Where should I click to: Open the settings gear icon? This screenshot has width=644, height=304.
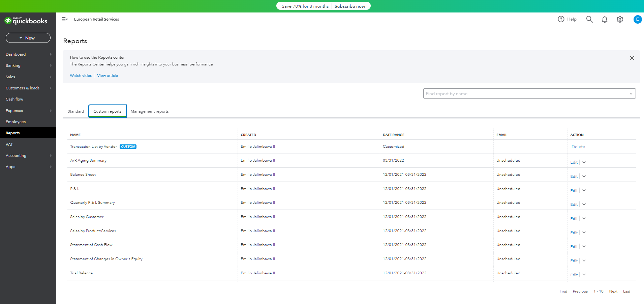[x=620, y=19]
